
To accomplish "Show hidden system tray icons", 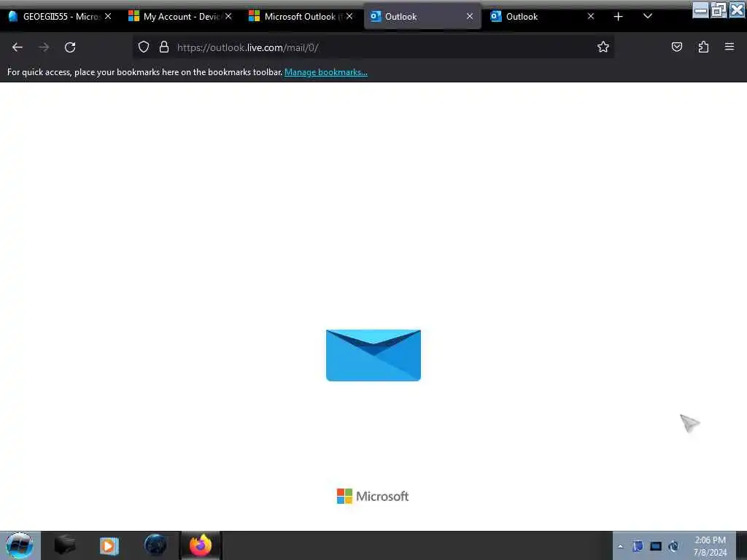I will 620,546.
